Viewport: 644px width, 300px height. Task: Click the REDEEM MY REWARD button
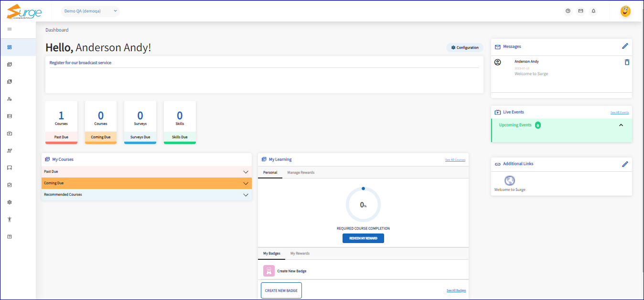[363, 238]
